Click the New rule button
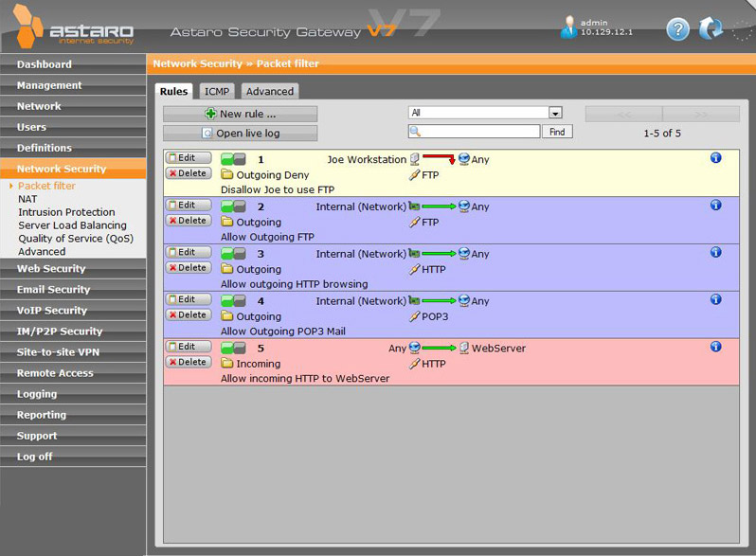 (x=240, y=114)
